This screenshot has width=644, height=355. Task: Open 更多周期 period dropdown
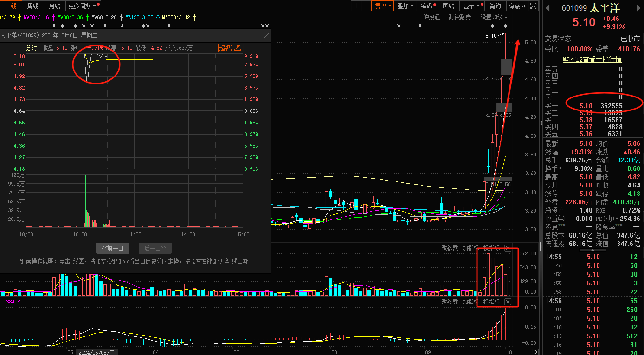click(x=83, y=6)
